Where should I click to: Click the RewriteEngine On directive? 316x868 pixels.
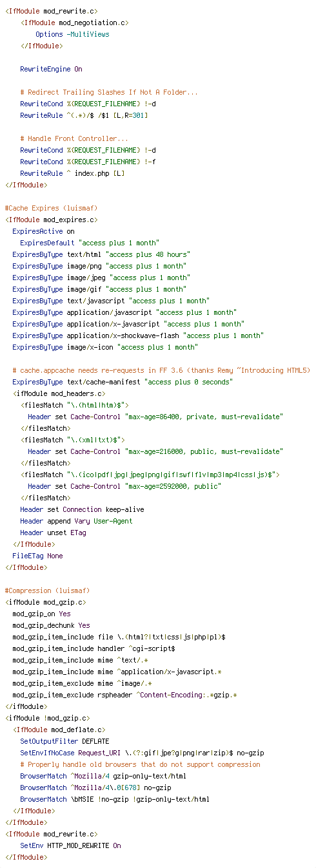point(51,69)
